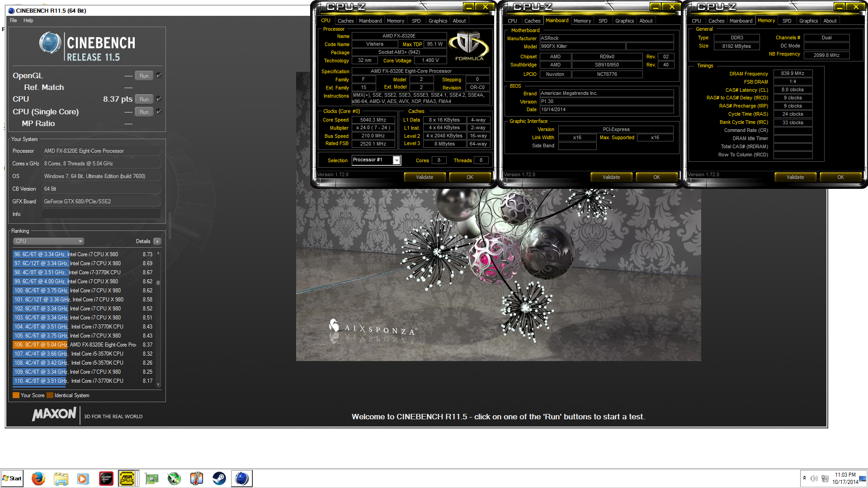Open About tab in CPU-Z Memory window
This screenshot has width=868, height=488.
[x=830, y=21]
